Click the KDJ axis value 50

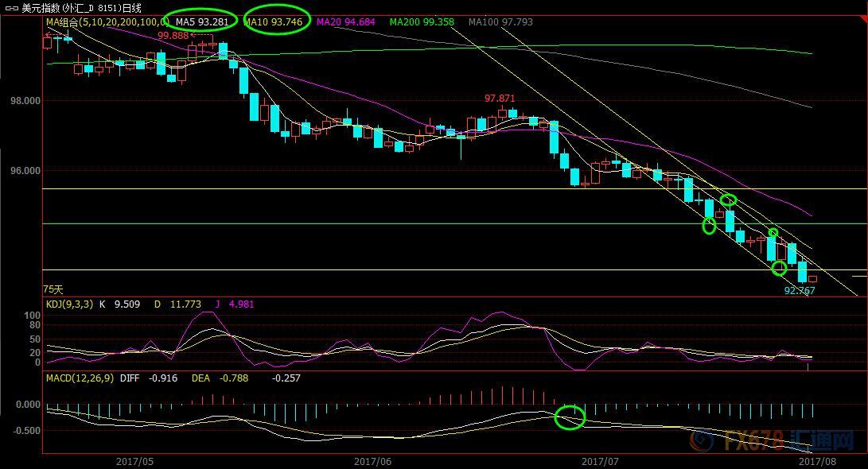(x=35, y=339)
